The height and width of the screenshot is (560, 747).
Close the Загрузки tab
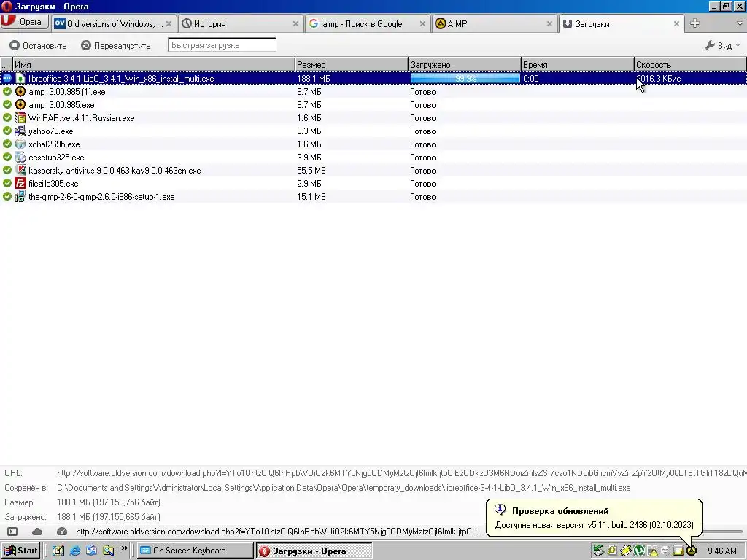pos(676,24)
